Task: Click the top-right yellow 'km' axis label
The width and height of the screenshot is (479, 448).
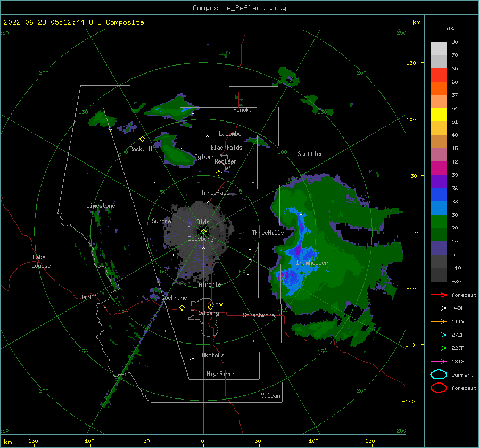Action: pyautogui.click(x=416, y=22)
